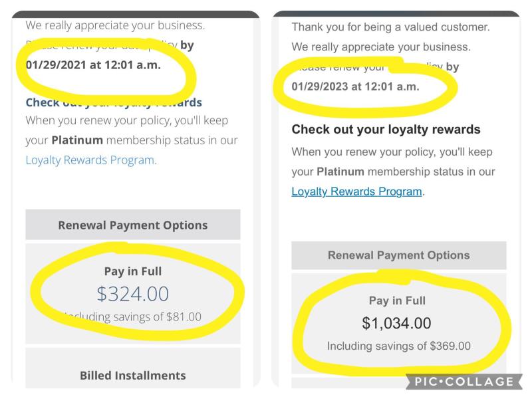Viewport: 532px width, 399px height.
Task: Click the PicCollage watermark logo
Action: (464, 381)
